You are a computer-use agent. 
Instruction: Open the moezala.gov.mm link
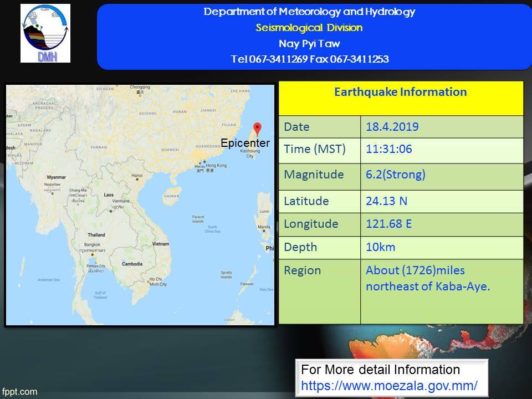[x=388, y=384]
